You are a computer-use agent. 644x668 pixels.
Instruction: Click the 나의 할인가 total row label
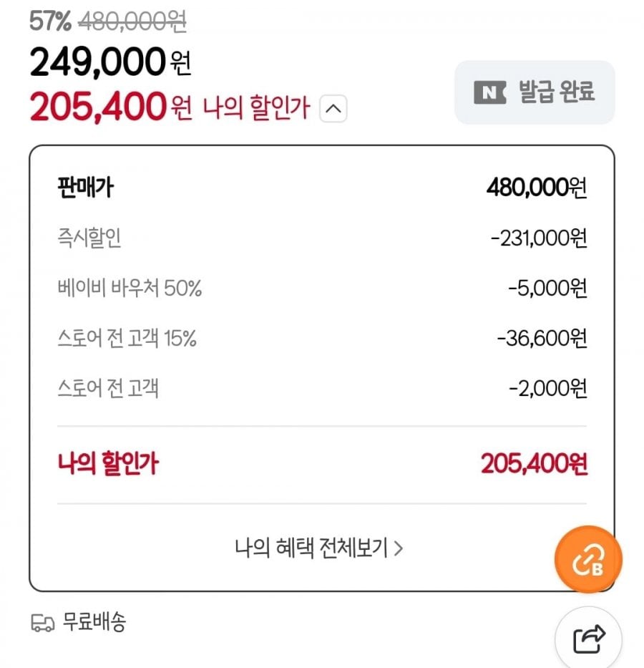[x=107, y=465]
